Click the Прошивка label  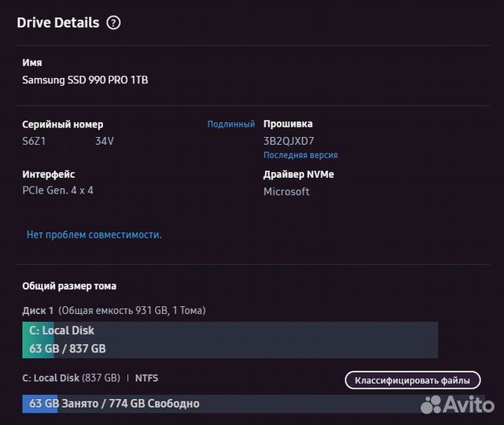(288, 124)
